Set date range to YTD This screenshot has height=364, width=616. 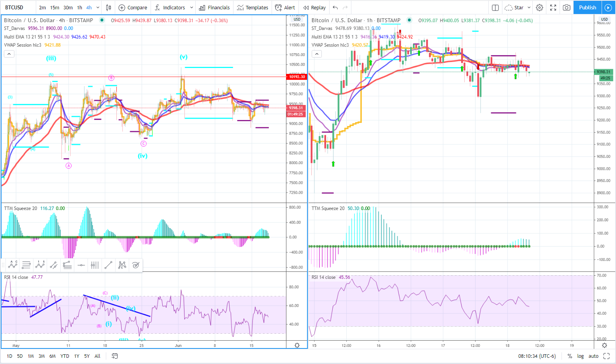[65, 356]
